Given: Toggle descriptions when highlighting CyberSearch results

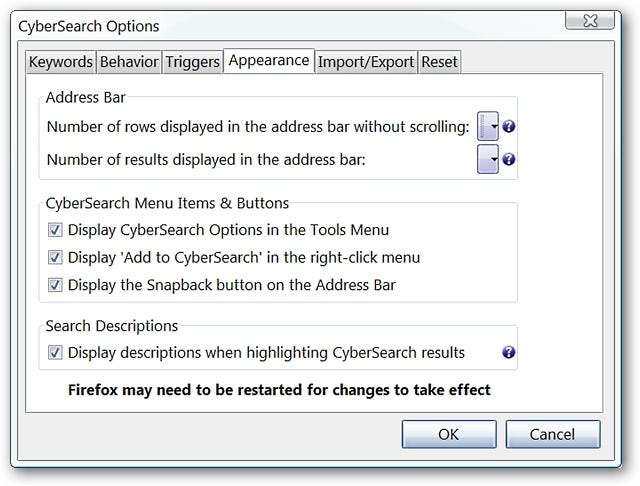Looking at the screenshot, I should (56, 352).
